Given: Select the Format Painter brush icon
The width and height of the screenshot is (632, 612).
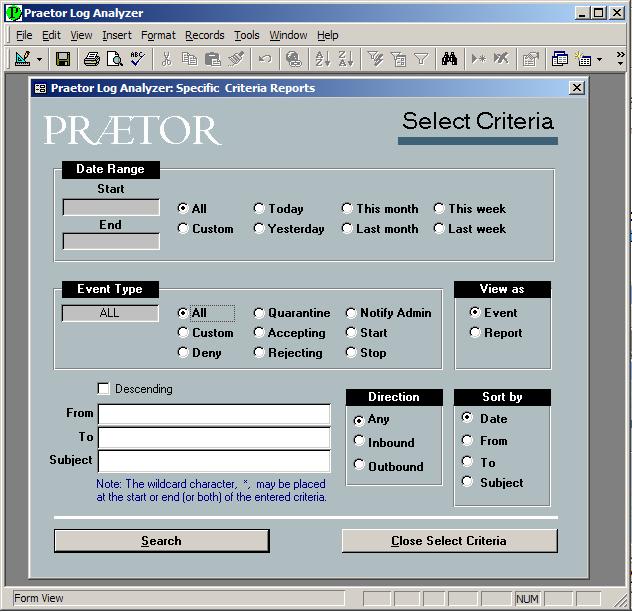Looking at the screenshot, I should click(x=236, y=59).
